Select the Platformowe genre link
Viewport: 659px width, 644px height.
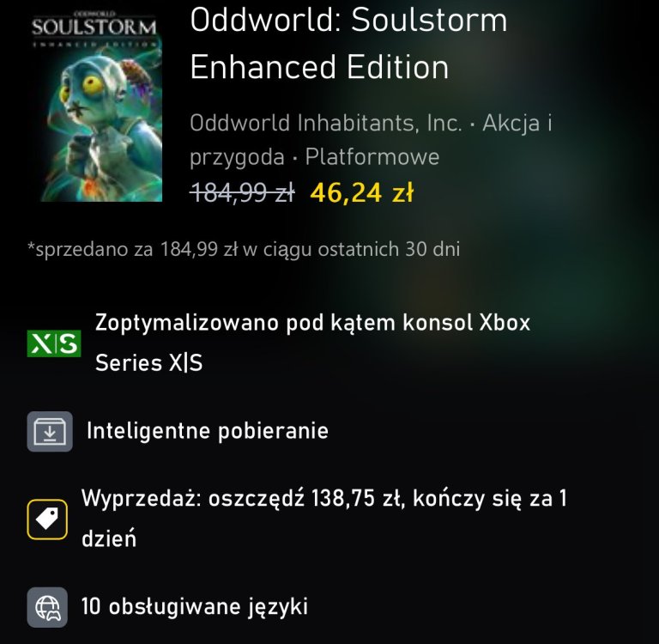click(x=372, y=157)
